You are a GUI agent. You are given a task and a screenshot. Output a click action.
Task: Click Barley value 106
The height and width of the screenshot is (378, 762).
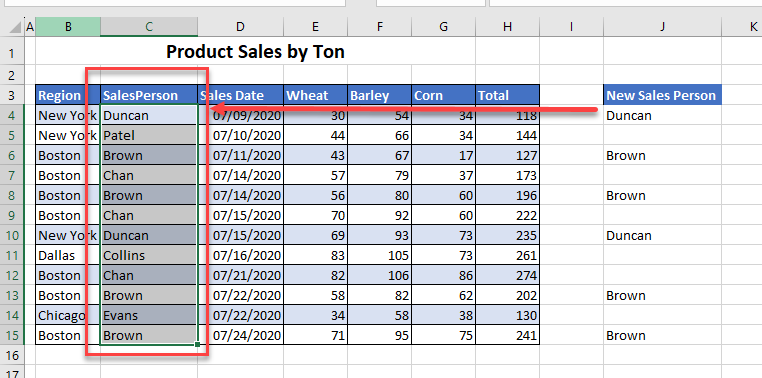[380, 275]
